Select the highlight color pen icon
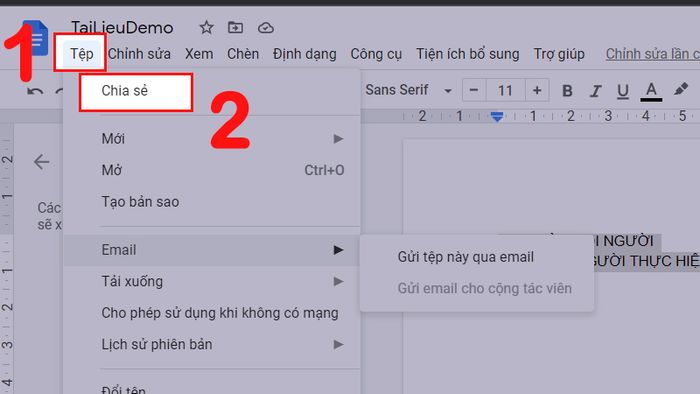This screenshot has height=394, width=700. tap(680, 89)
